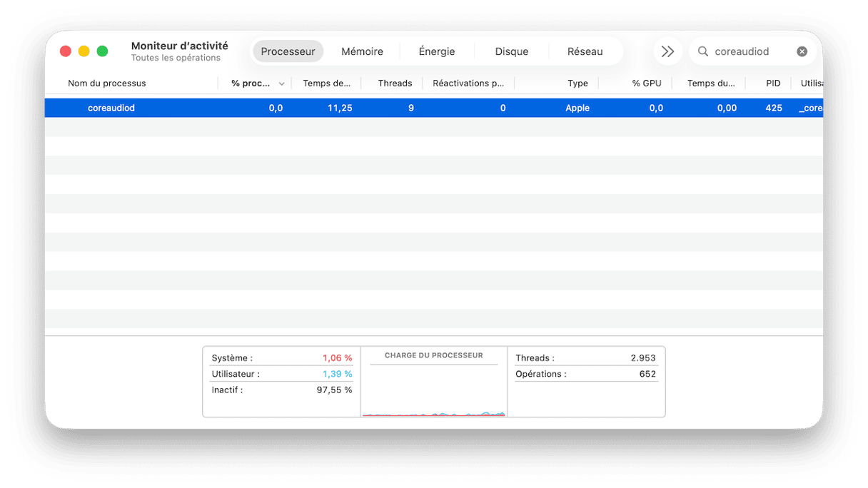Image resolution: width=868 pixels, height=488 pixels.
Task: Sort by Type column header
Action: 577,83
